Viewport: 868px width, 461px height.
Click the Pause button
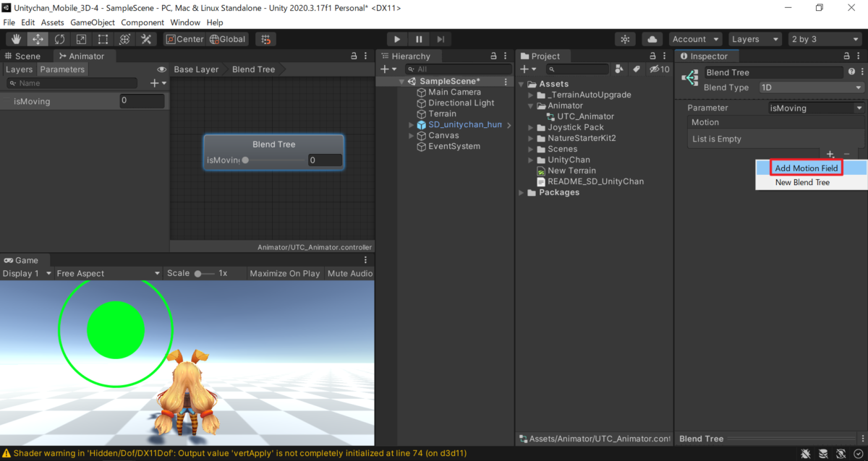(x=419, y=39)
